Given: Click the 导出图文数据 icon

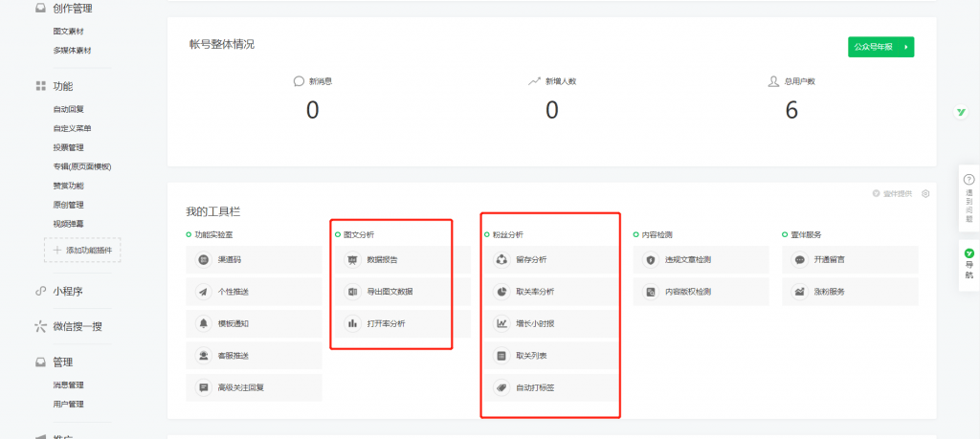Looking at the screenshot, I should pyautogui.click(x=352, y=292).
